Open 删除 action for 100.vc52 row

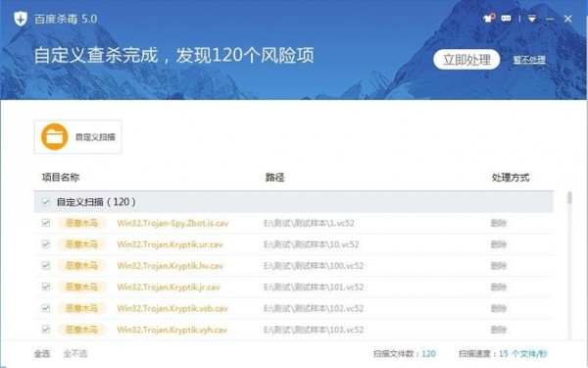pos(499,266)
